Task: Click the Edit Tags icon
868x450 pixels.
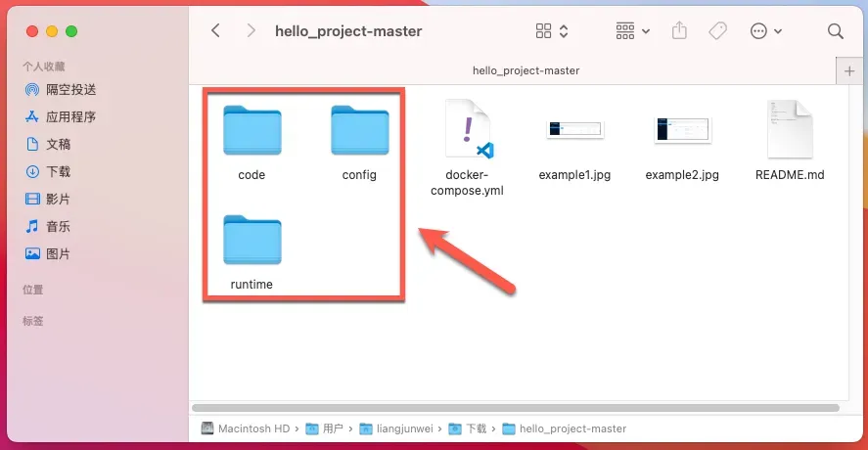Action: tap(717, 31)
